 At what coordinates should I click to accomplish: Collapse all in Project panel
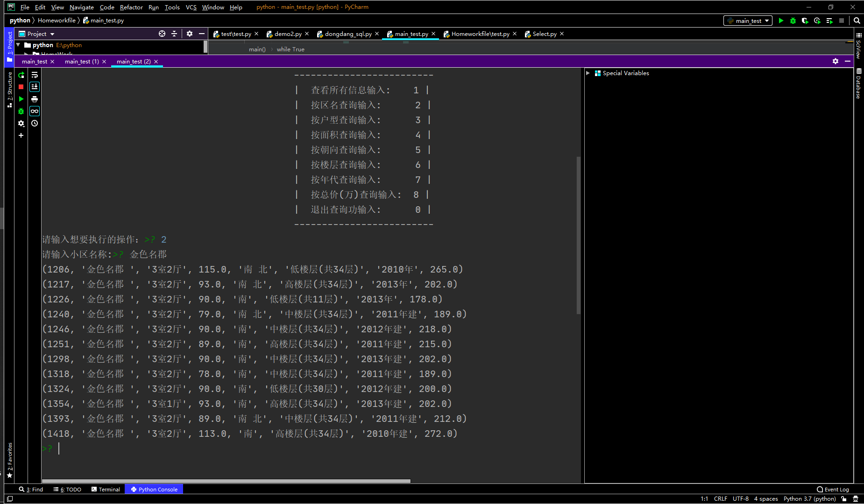tap(174, 34)
